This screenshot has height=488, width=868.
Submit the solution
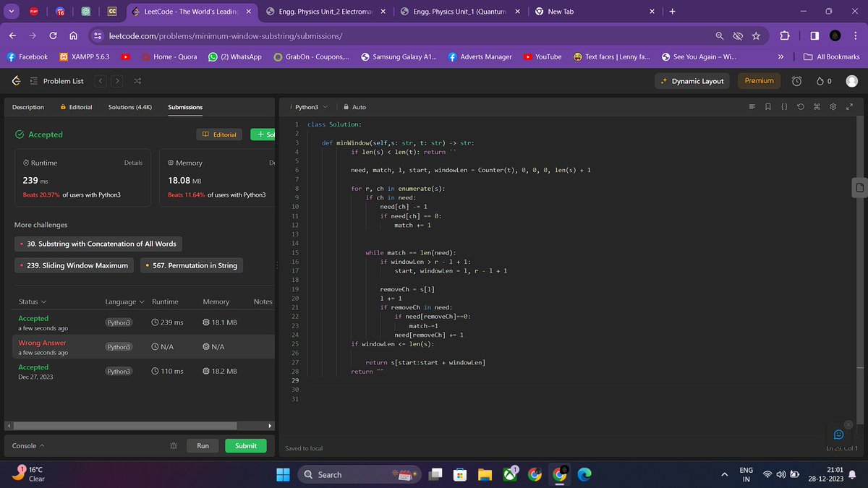click(246, 446)
